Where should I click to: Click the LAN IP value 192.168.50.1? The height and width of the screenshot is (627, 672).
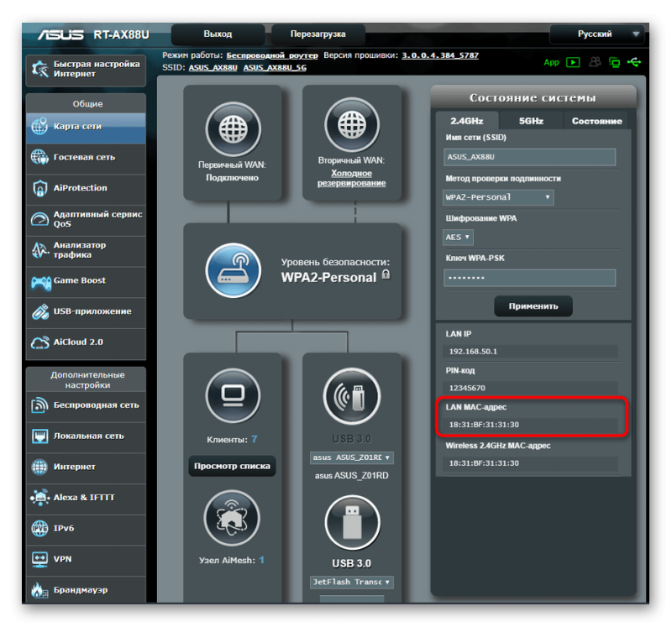[x=473, y=352]
